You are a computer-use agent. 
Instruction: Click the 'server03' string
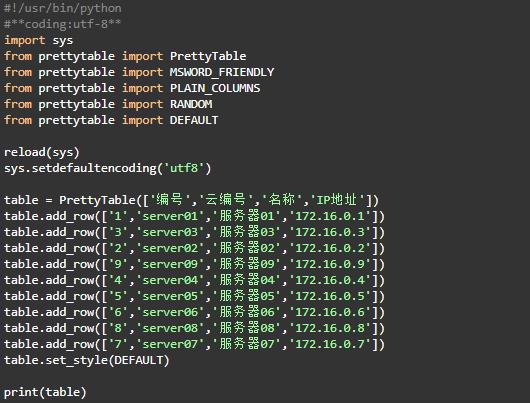(x=170, y=232)
